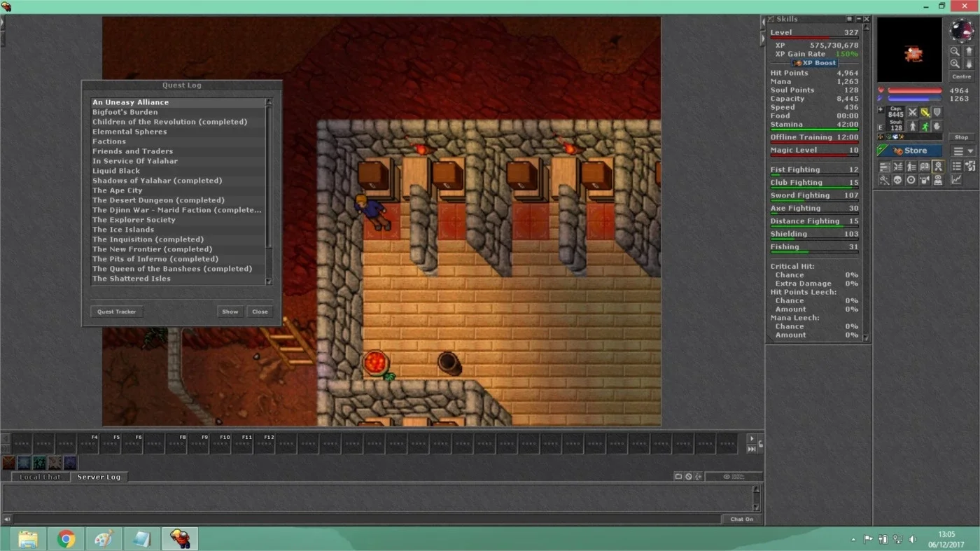Click the quest log ribbon icon
The height and width of the screenshot is (551, 980).
[x=938, y=167]
